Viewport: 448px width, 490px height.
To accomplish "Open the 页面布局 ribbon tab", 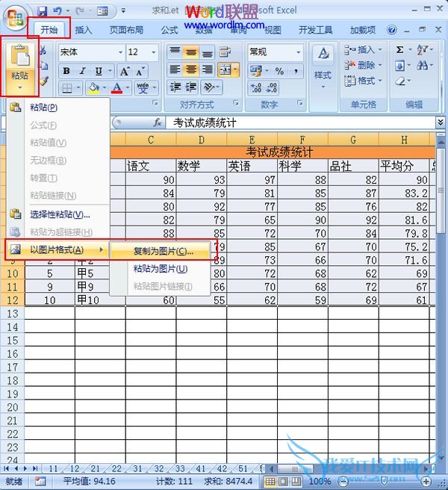I will (126, 30).
